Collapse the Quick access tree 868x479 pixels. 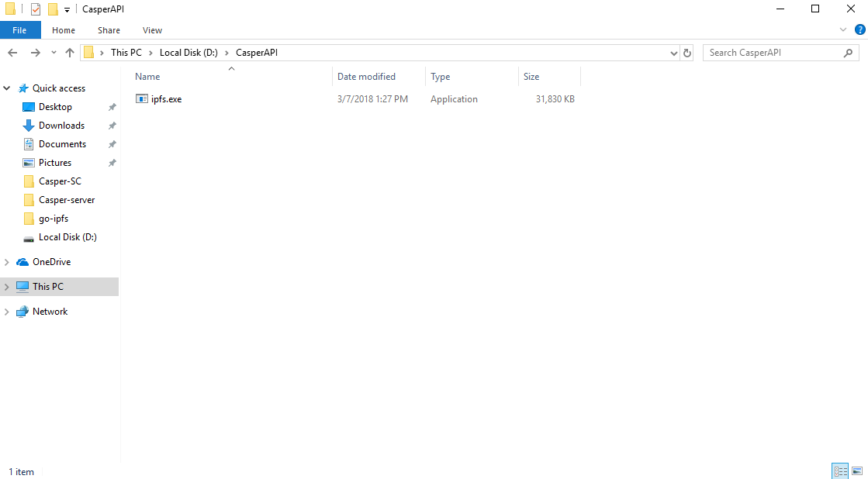click(x=7, y=88)
